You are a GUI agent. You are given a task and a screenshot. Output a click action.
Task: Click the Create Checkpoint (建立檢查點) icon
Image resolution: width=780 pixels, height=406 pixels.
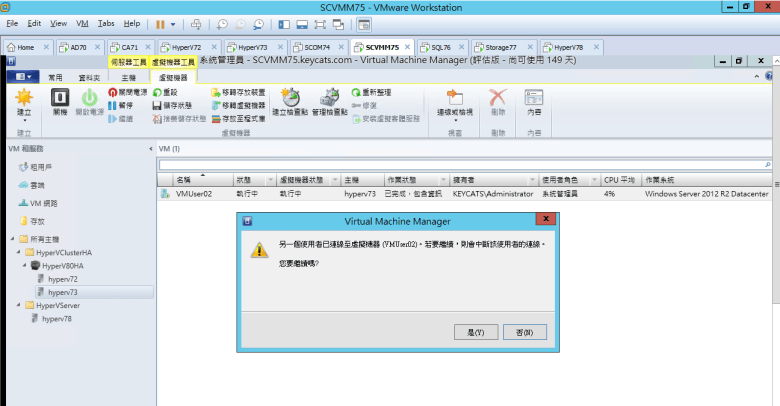pyautogui.click(x=290, y=98)
